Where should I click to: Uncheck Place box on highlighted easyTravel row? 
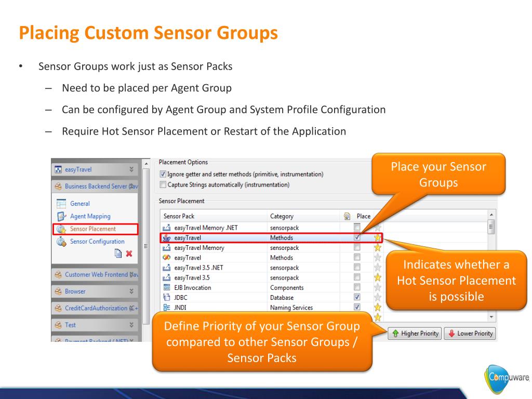357,237
